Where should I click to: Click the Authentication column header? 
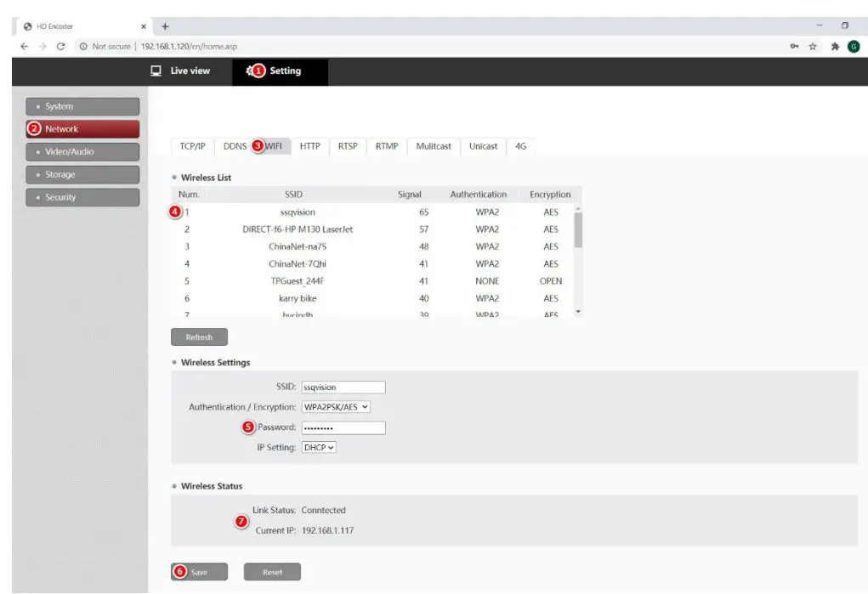coord(479,195)
